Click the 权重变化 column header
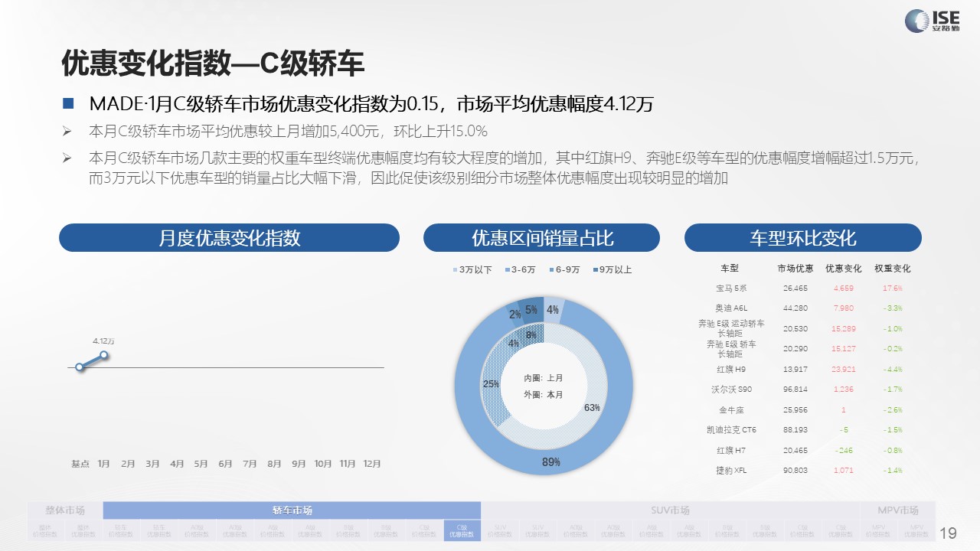980x551 pixels. pyautogui.click(x=892, y=269)
